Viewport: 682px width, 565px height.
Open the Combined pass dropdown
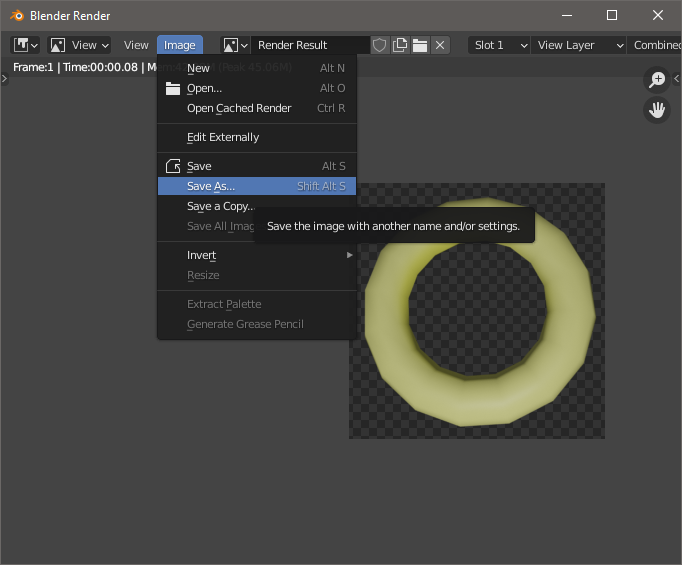point(656,45)
